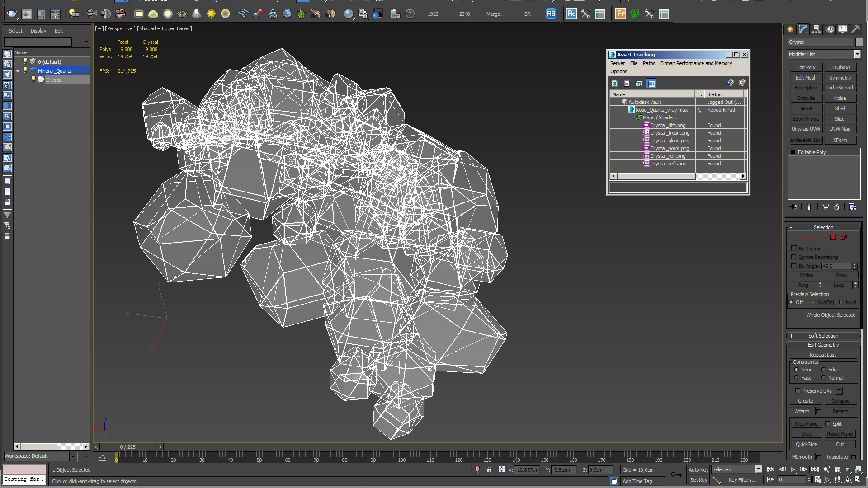
Task: Switch to the Hierarchy panel tab icon
Action: coord(816,29)
